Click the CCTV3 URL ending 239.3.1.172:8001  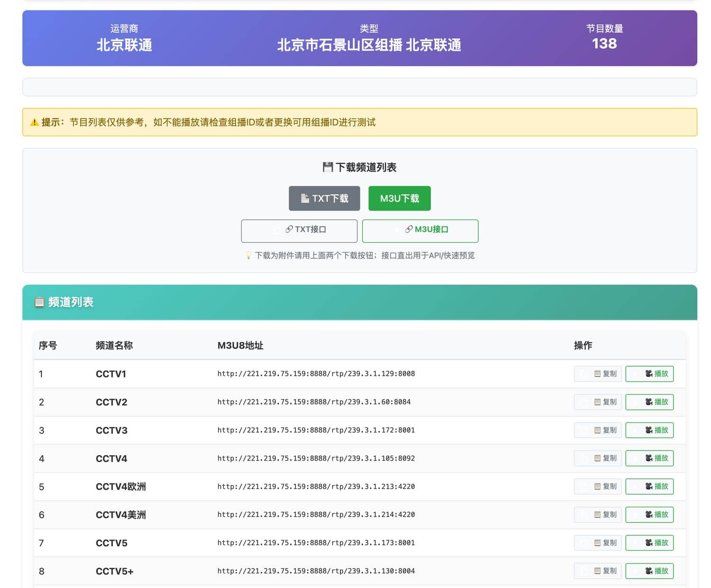pos(316,430)
